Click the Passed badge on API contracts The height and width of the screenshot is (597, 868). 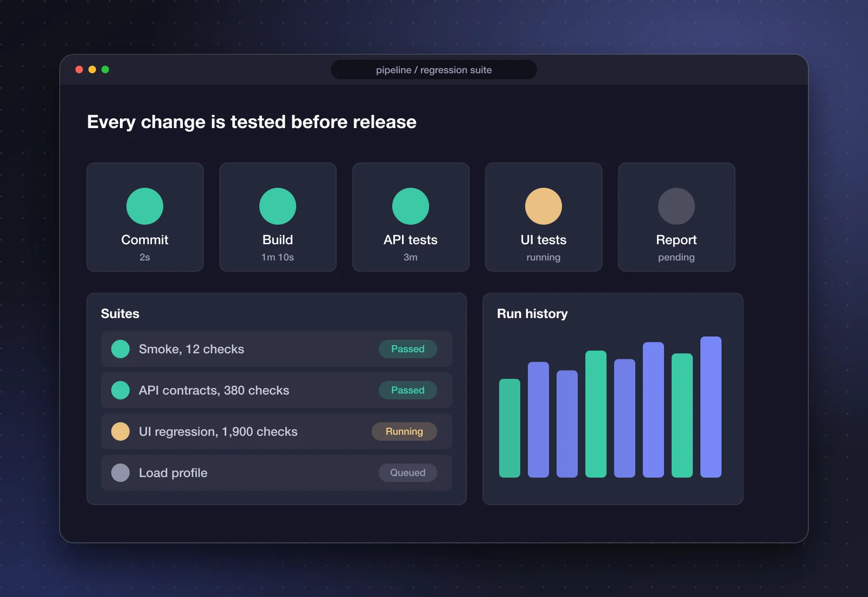[408, 390]
